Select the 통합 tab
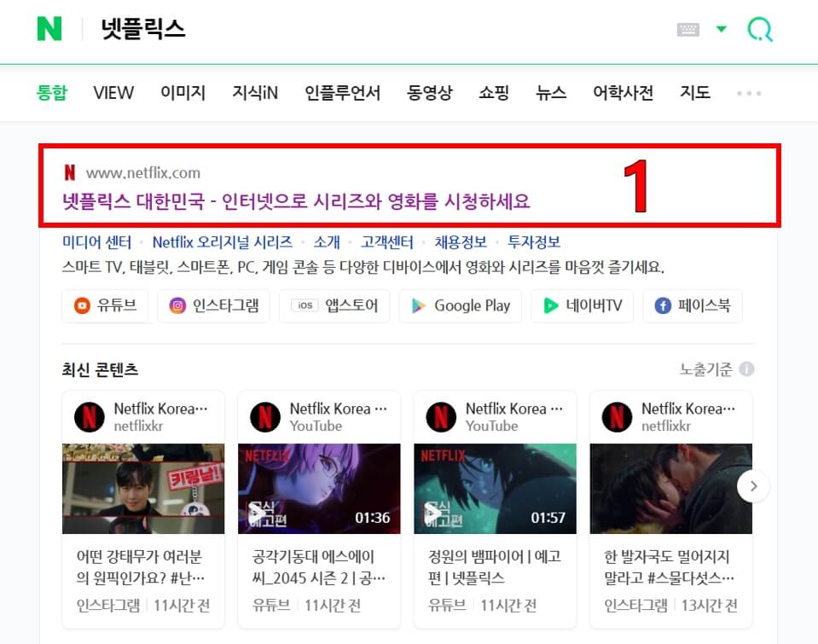818x644 pixels. point(52,93)
